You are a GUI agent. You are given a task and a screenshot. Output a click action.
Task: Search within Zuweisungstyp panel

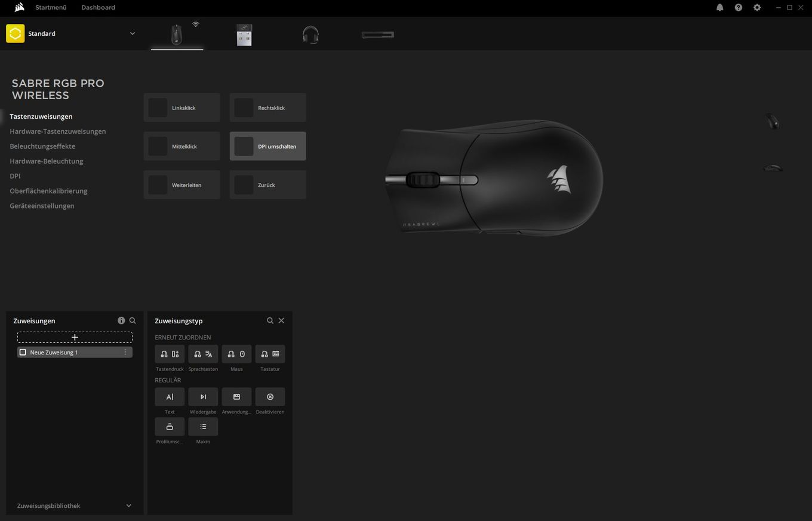click(270, 320)
